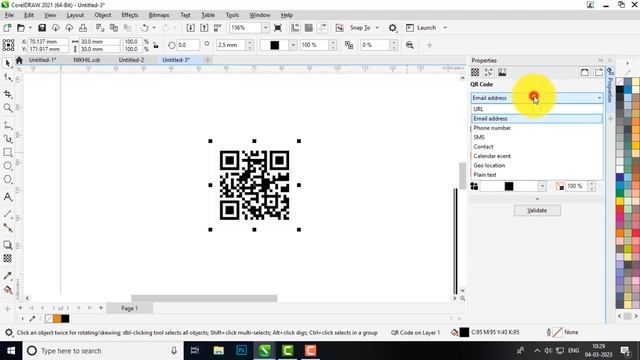Select the Text tool
Screen dimensions: 640x360
tap(7, 197)
